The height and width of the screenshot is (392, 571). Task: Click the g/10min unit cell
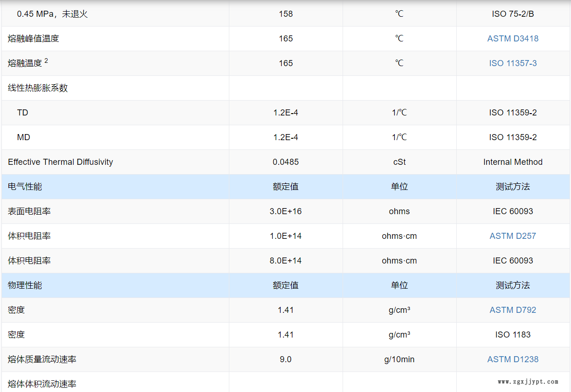point(399,359)
